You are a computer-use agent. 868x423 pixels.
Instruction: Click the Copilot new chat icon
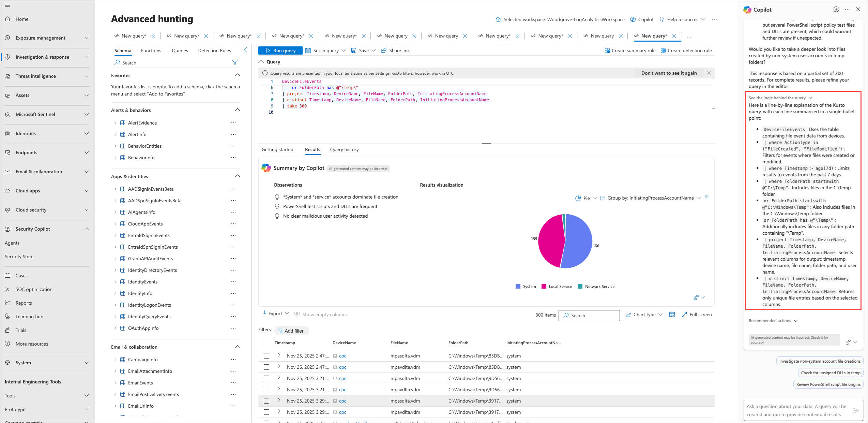[x=836, y=10]
